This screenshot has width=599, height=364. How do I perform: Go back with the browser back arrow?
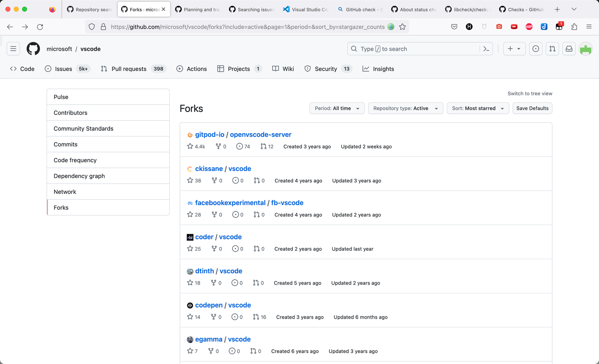click(10, 27)
